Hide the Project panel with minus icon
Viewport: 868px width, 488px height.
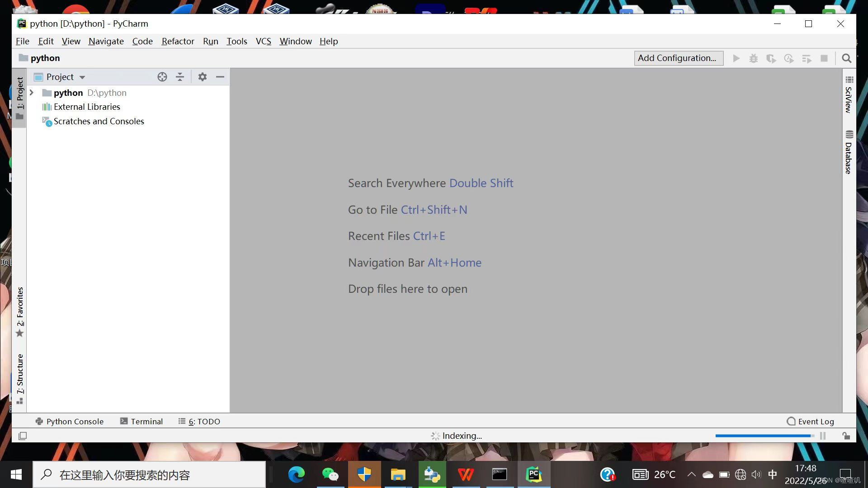point(220,77)
